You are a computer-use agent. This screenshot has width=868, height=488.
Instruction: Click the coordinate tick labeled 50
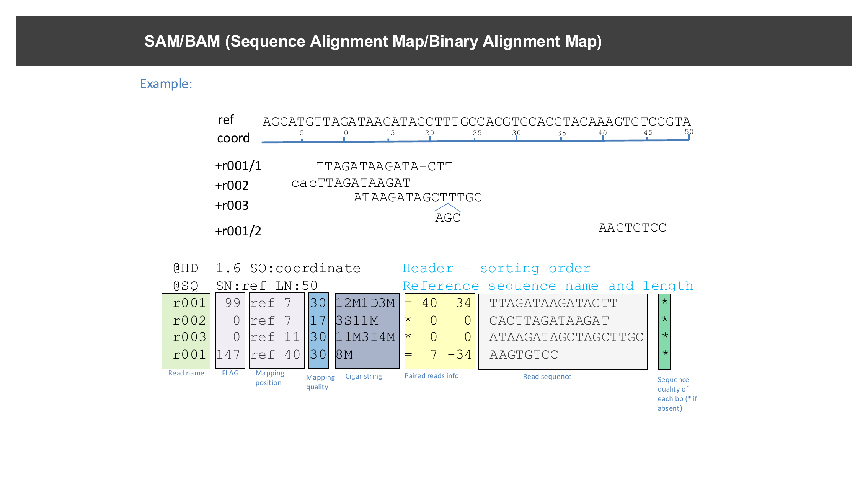coord(689,132)
